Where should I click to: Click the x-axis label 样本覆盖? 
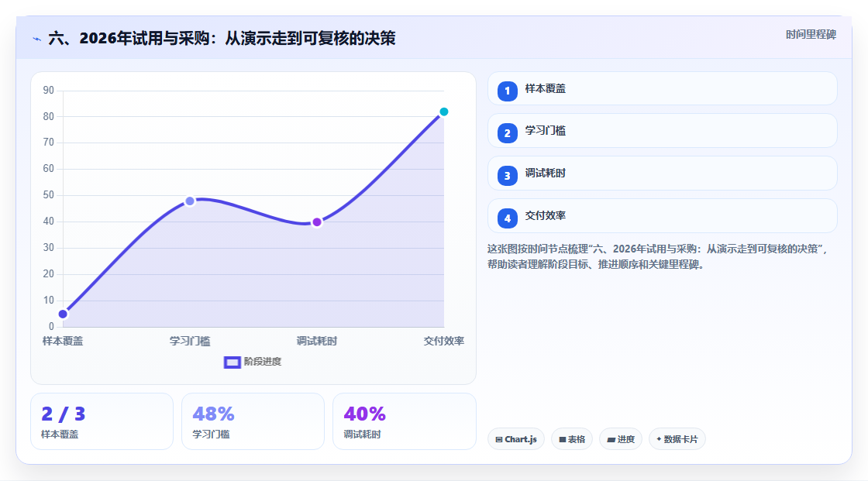click(x=63, y=341)
